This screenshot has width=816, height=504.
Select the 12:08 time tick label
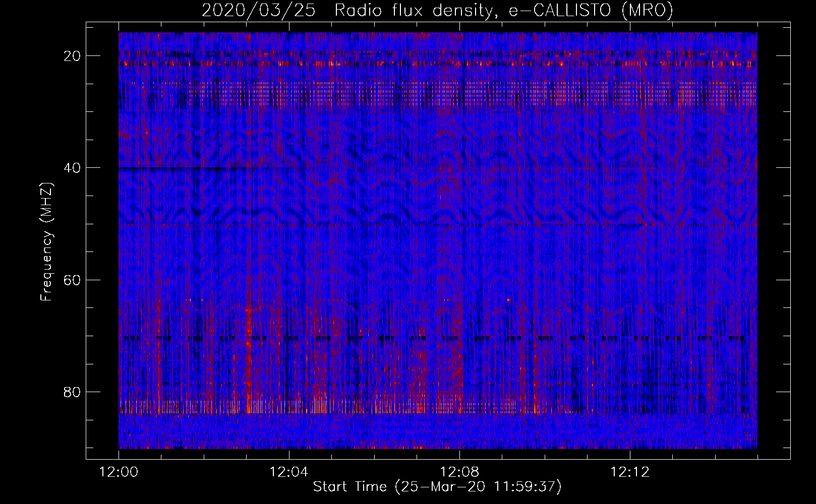[x=459, y=472]
